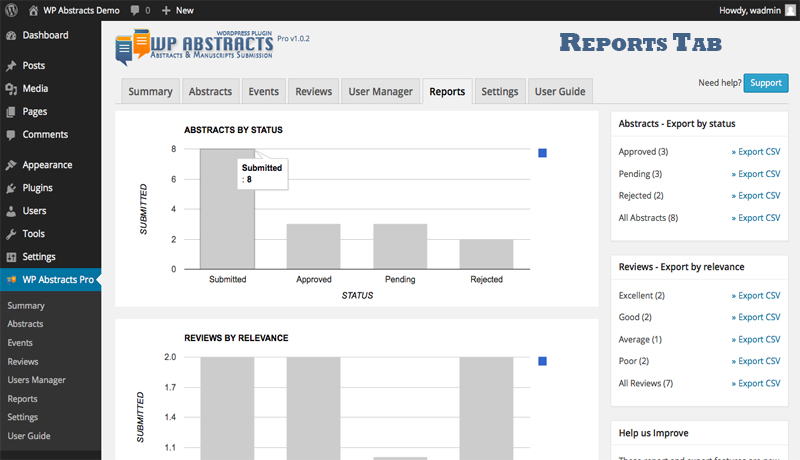Viewport: 800px width, 460px height.
Task: Click blue legend square of Abstracts by Status chart
Action: pos(542,153)
